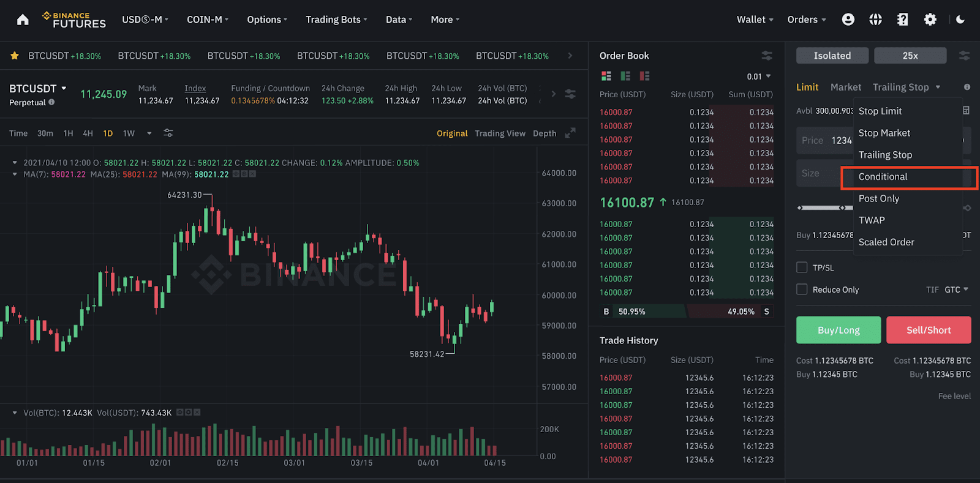Hide the volume indicator eye icon
The image size is (980, 483).
click(x=180, y=413)
